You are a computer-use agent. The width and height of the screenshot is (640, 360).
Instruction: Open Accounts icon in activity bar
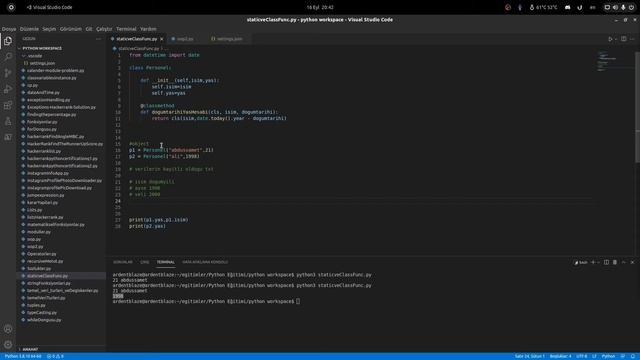(8, 329)
